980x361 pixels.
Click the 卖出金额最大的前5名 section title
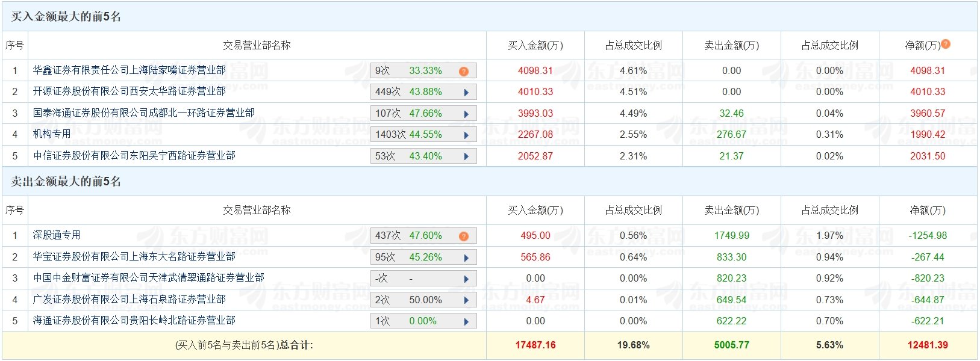tap(66, 182)
